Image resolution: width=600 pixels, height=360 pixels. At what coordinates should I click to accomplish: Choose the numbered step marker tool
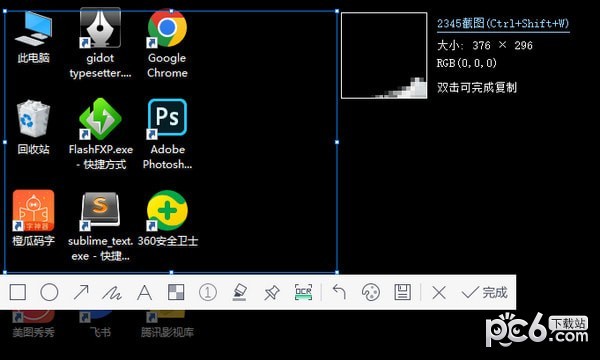[x=208, y=293]
